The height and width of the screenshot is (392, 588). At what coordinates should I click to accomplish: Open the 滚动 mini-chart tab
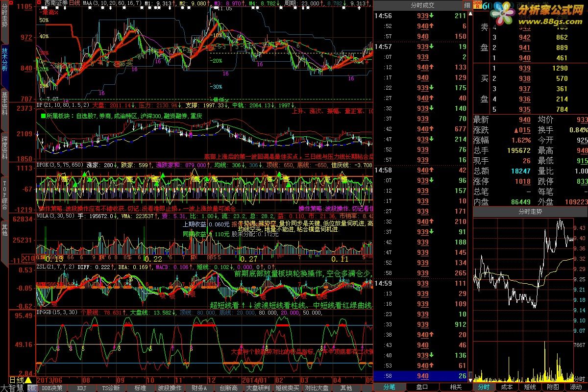pyautogui.click(x=576, y=387)
